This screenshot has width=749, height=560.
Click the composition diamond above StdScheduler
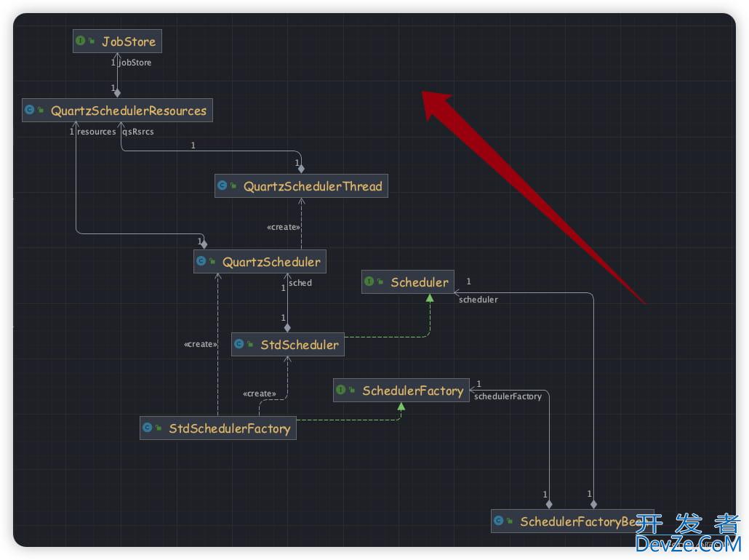coord(287,328)
